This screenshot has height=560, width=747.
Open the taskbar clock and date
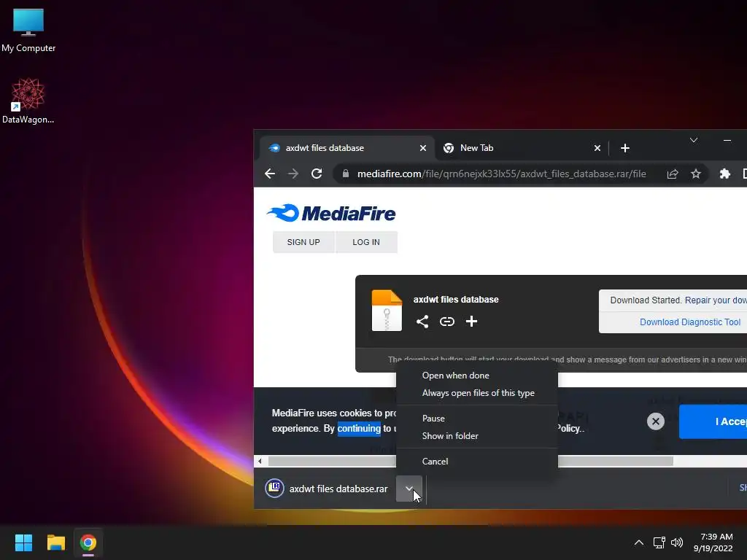coord(713,542)
